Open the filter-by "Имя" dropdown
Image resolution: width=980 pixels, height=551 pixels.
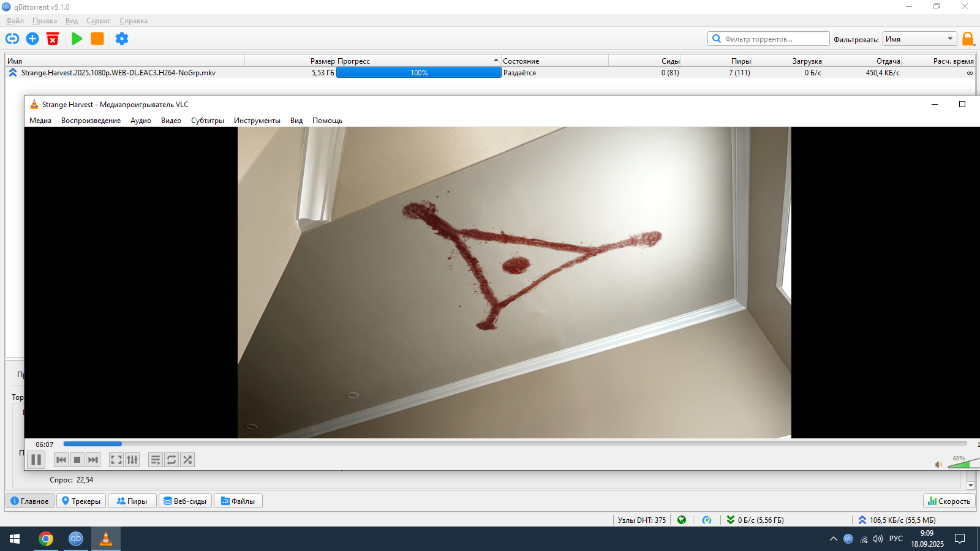point(919,39)
